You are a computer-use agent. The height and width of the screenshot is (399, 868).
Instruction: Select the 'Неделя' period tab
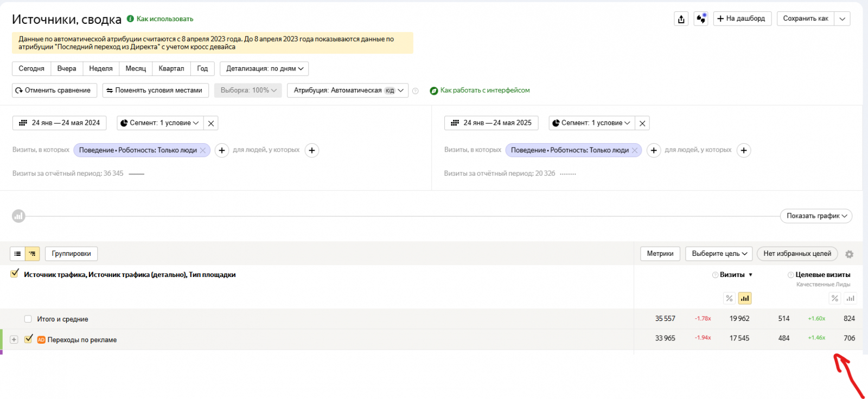tap(101, 69)
